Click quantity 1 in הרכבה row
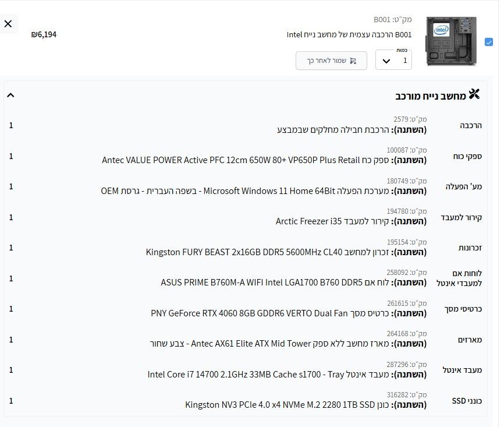The image size is (504, 427). click(11, 125)
